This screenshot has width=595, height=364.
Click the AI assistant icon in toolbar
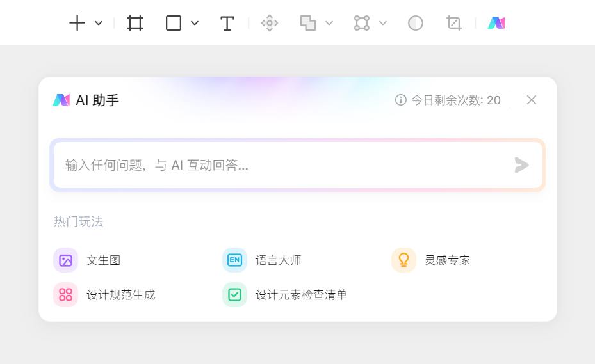(x=496, y=23)
